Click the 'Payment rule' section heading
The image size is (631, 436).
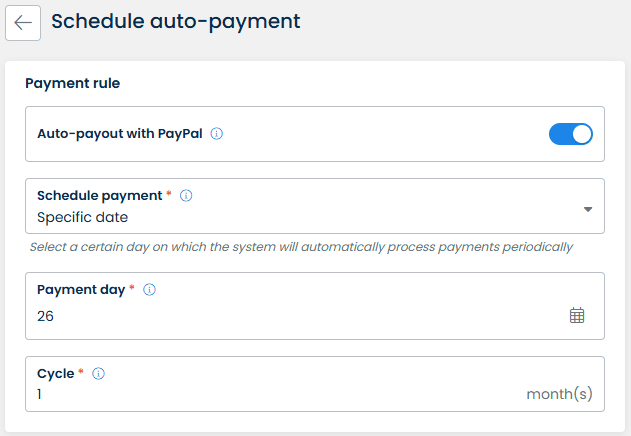pyautogui.click(x=72, y=83)
